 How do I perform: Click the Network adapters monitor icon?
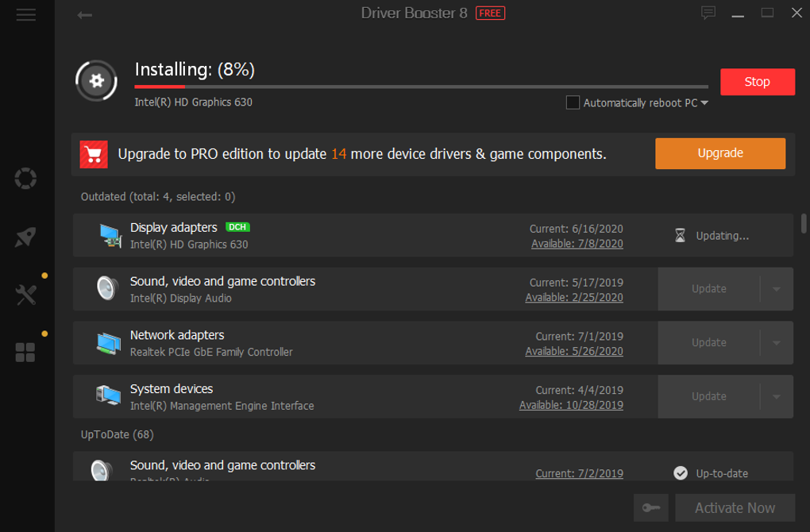coord(109,344)
